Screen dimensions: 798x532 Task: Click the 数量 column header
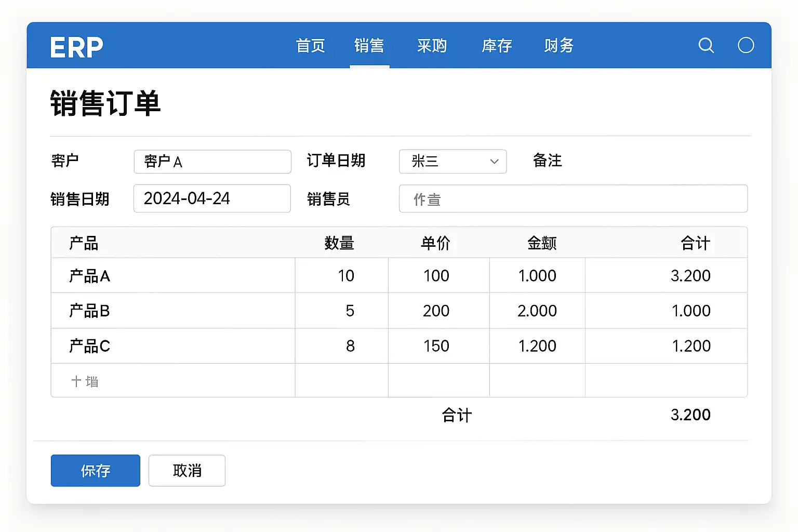tap(339, 243)
